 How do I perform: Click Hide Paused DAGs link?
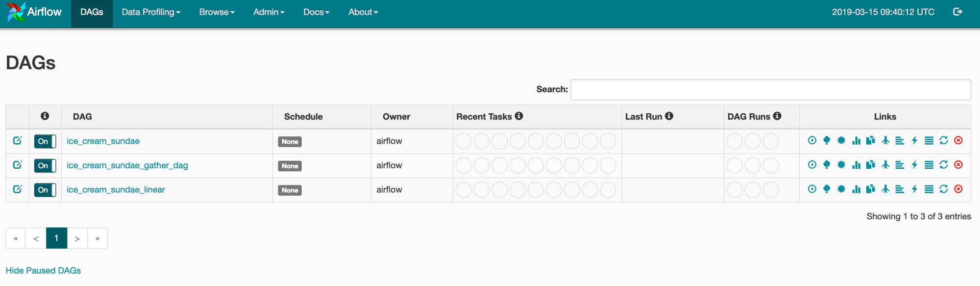pyautogui.click(x=43, y=271)
